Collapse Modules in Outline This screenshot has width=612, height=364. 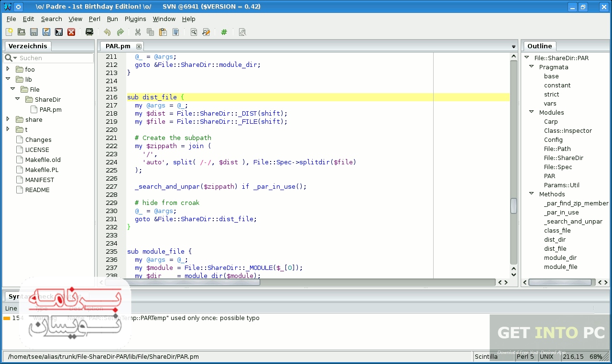531,112
